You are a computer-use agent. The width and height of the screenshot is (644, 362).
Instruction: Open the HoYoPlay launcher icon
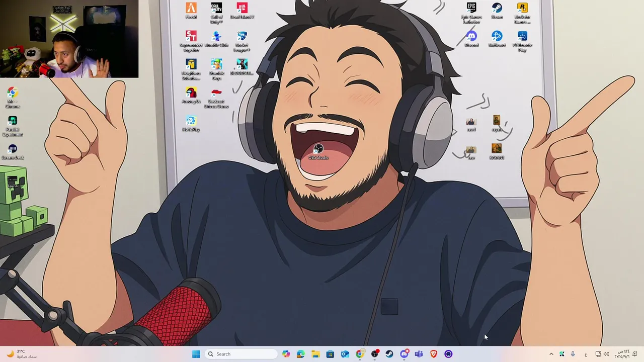click(x=191, y=124)
